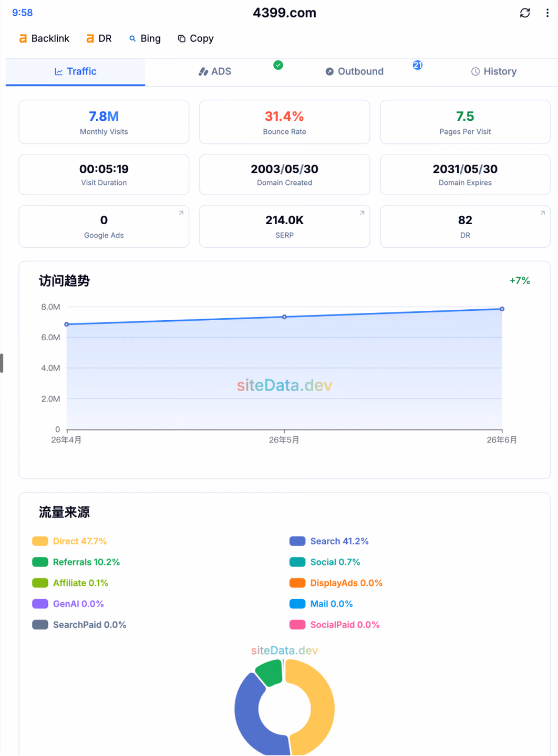
Task: Toggle the Search 41.2% legend swatch
Action: (297, 541)
